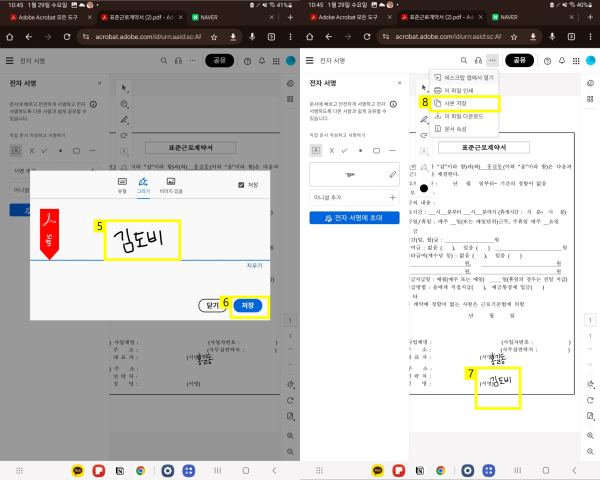Open browser three-dot menu on right screen
Image resolution: width=600 pixels, height=480 pixels.
(590, 37)
